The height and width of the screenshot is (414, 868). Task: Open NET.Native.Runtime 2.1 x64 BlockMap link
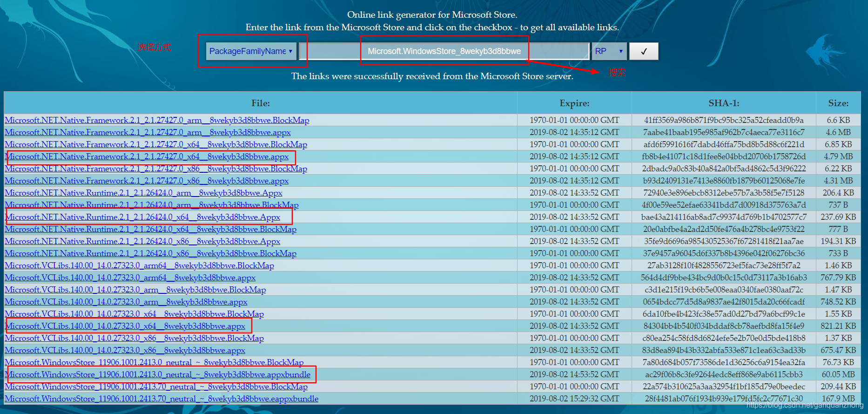tap(150, 229)
